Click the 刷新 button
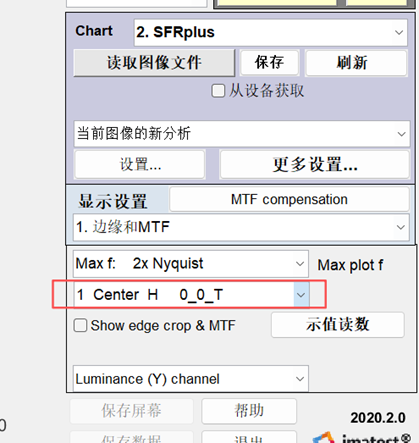This screenshot has height=443, width=419. tap(356, 63)
